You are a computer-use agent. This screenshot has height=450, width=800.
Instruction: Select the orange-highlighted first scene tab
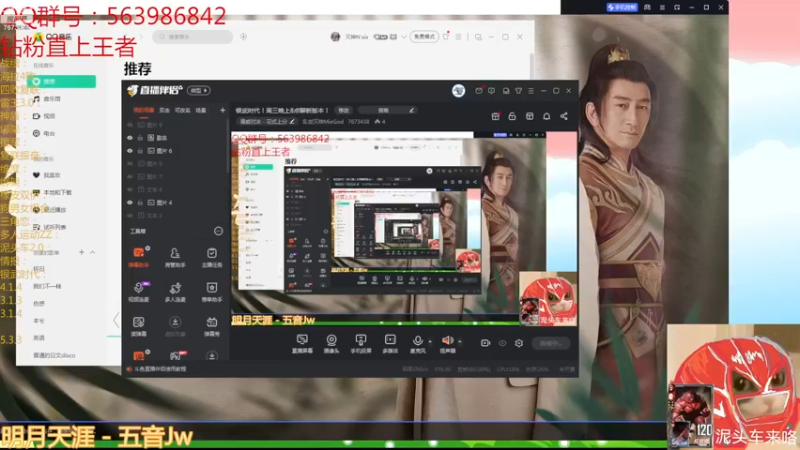point(143,110)
